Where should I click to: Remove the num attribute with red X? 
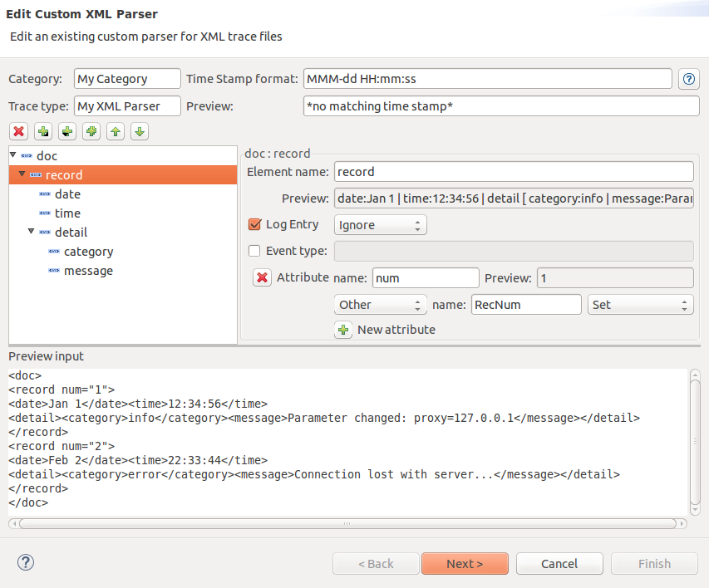[x=262, y=277]
